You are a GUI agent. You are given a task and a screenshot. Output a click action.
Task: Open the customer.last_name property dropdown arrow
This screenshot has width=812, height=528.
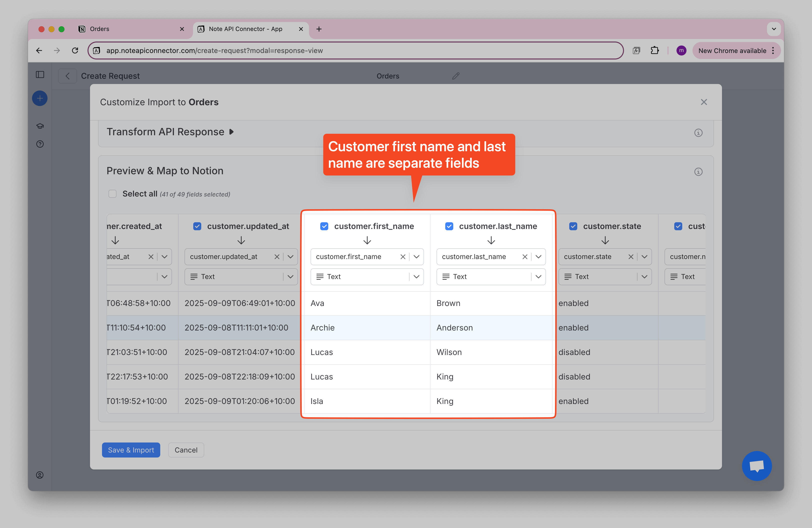tap(538, 256)
